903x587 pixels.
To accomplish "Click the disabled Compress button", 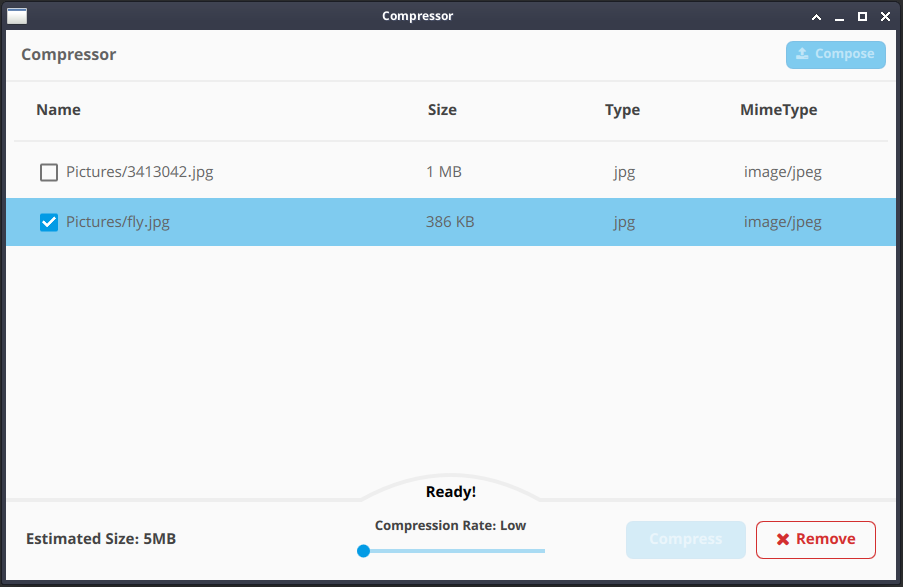I will click(685, 539).
